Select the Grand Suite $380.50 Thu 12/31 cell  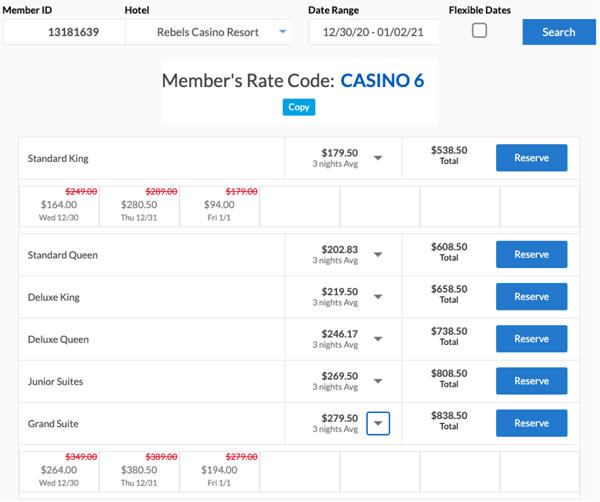coord(139,472)
